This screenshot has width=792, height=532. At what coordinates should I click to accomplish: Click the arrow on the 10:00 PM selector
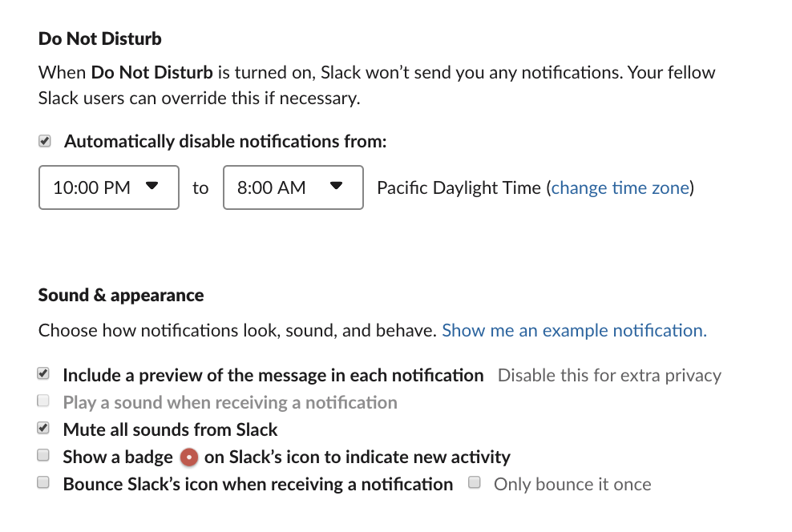(x=152, y=187)
